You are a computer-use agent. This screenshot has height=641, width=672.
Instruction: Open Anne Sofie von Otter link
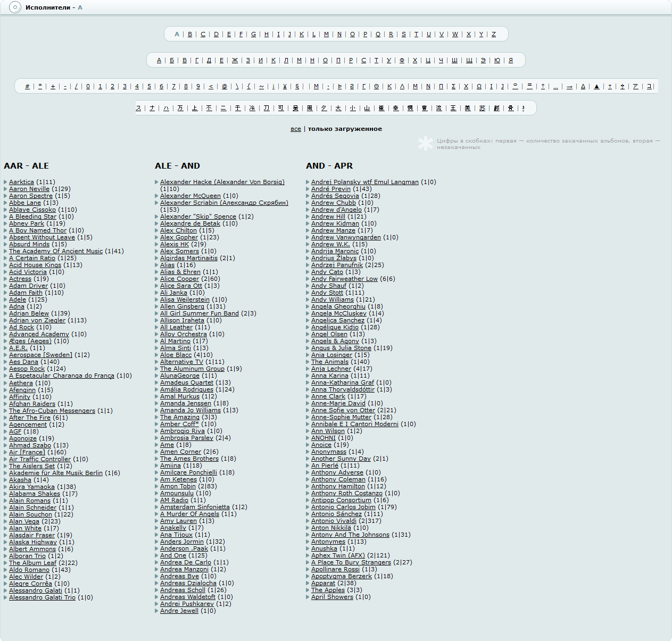[x=343, y=410]
